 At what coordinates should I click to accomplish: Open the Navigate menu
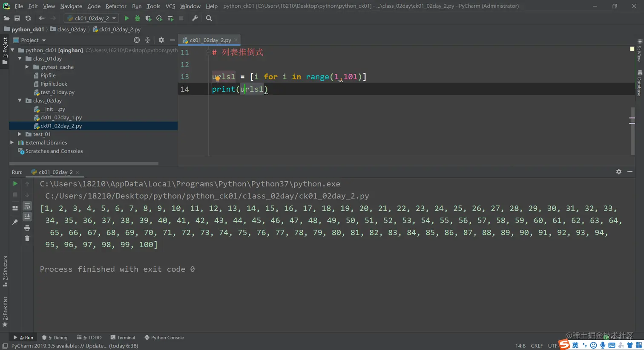tap(71, 6)
